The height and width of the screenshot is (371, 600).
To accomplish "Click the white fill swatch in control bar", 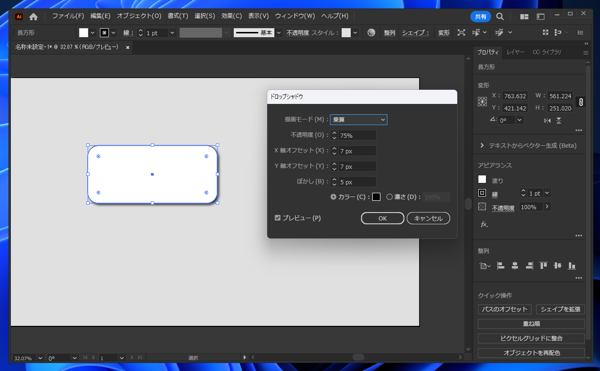I will [83, 33].
